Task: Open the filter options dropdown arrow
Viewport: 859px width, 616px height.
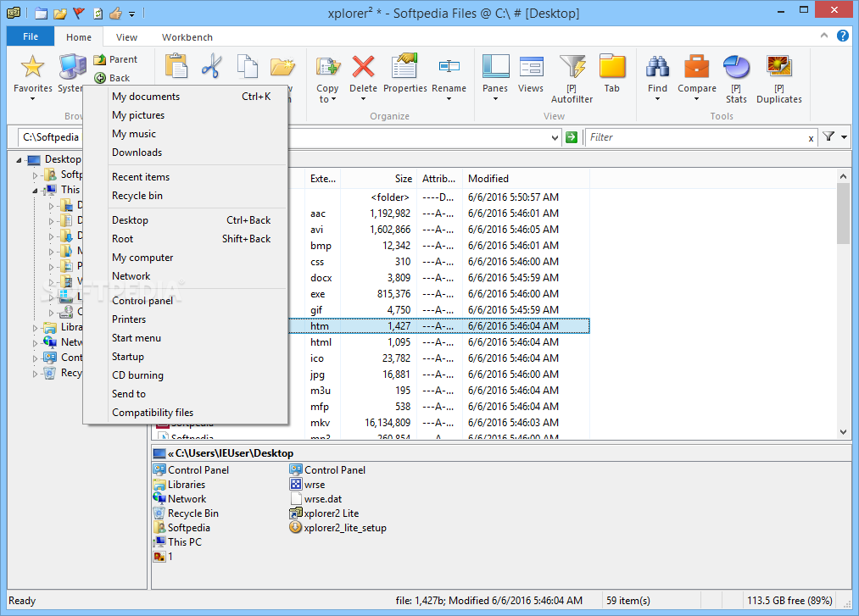Action: coord(845,137)
